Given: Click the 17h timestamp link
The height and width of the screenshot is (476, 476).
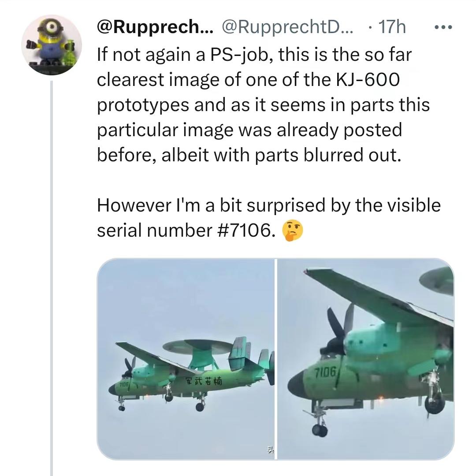Looking at the screenshot, I should pos(392,26).
